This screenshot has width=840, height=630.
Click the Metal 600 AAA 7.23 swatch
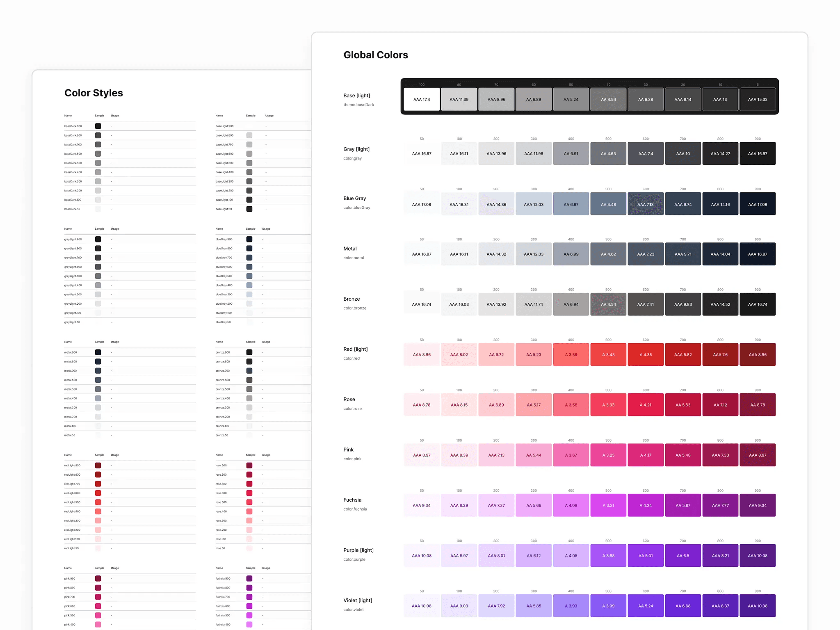[645, 254]
